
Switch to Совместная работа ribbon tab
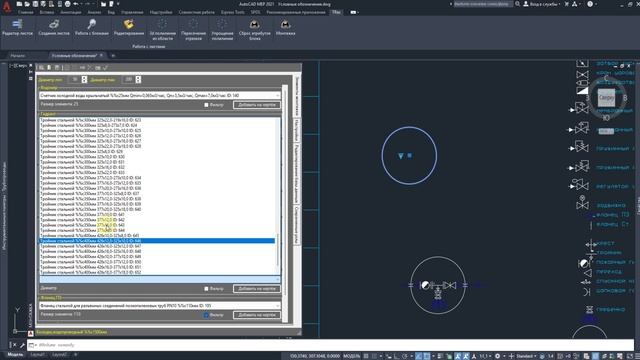pyautogui.click(x=196, y=12)
